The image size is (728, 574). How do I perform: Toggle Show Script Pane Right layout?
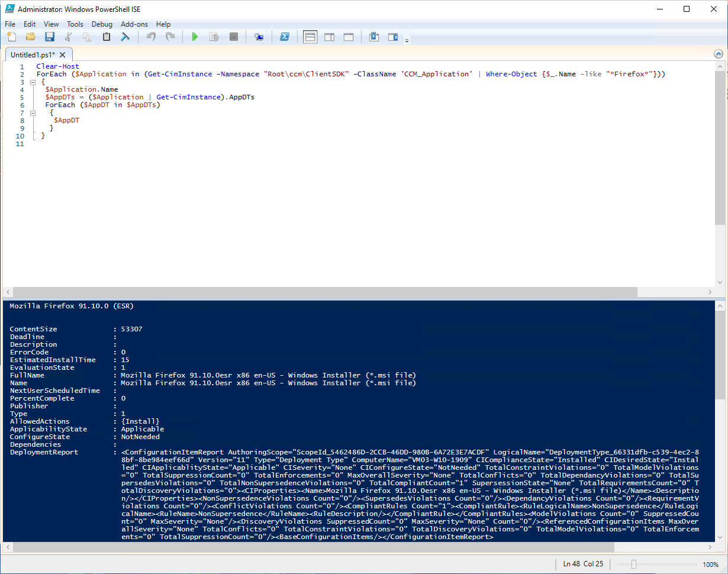(x=330, y=37)
